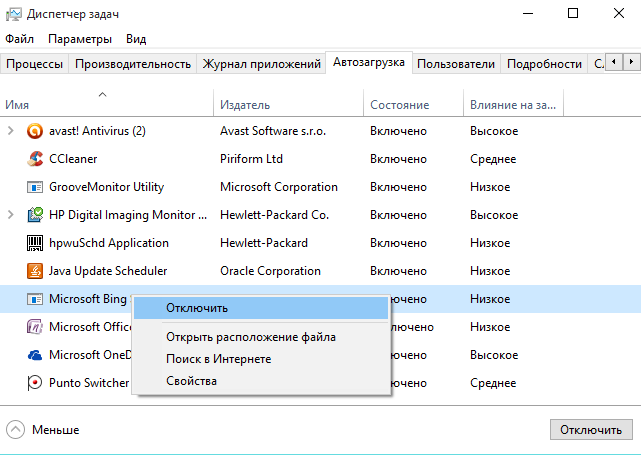Expand the avast! Antivirus group

pos(11,131)
